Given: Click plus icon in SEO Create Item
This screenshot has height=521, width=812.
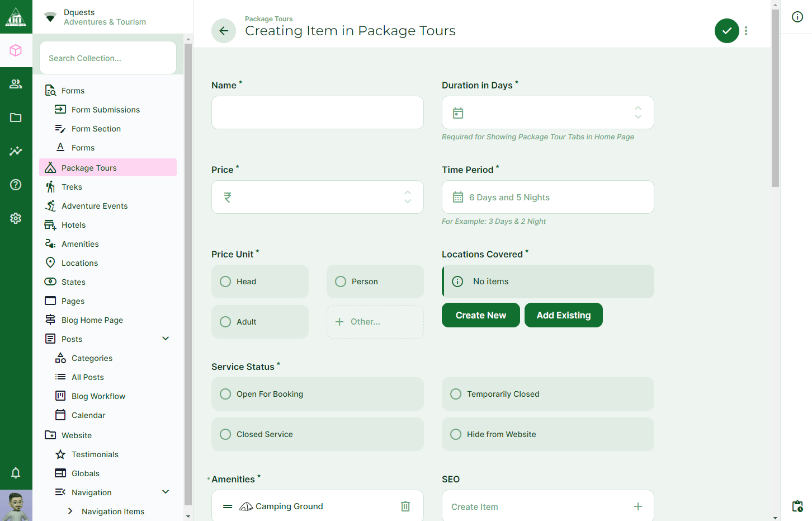Looking at the screenshot, I should [x=638, y=506].
